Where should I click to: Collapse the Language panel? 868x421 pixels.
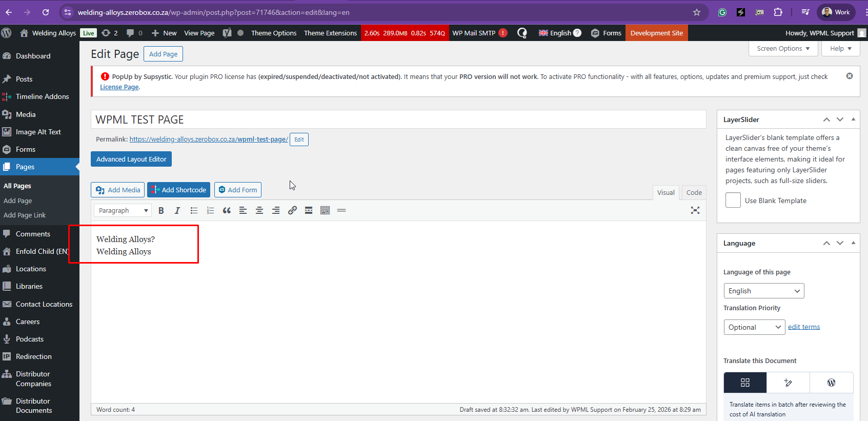(853, 243)
